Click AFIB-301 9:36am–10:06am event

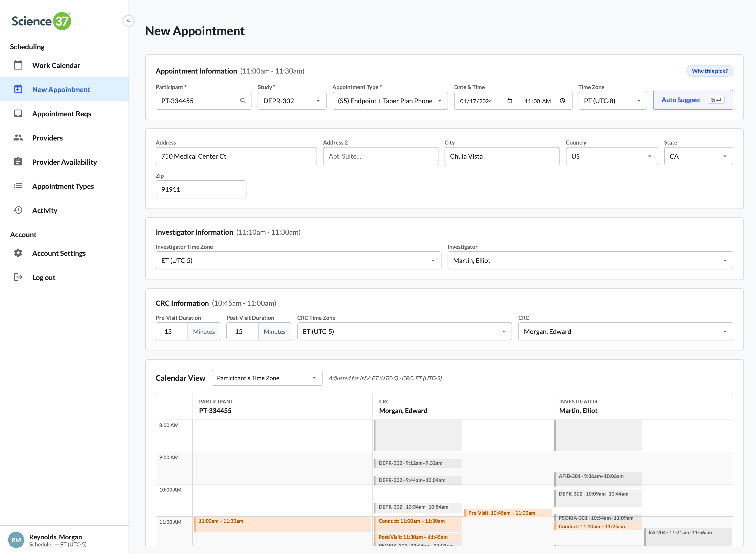click(x=598, y=479)
